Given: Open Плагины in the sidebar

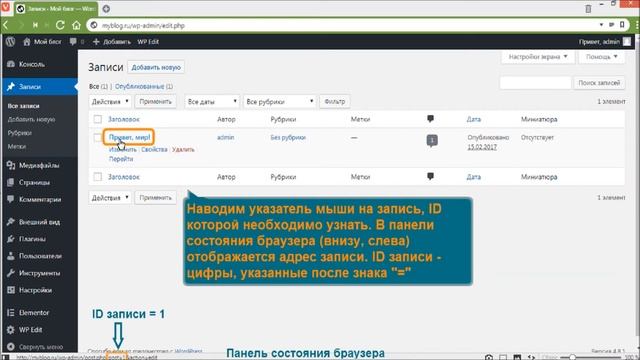Looking at the screenshot, I should click(39, 239).
